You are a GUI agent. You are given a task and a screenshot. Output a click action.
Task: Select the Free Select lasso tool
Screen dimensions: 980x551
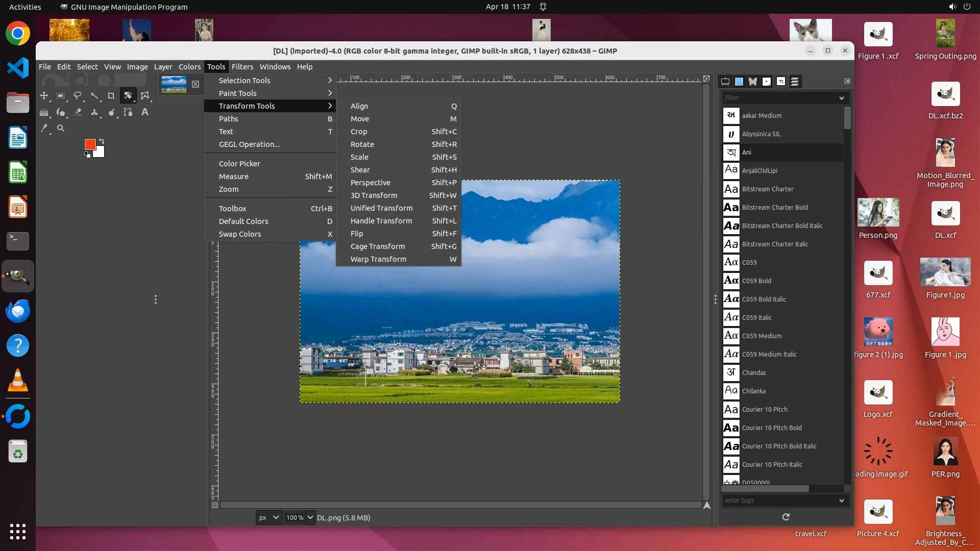tap(78, 95)
